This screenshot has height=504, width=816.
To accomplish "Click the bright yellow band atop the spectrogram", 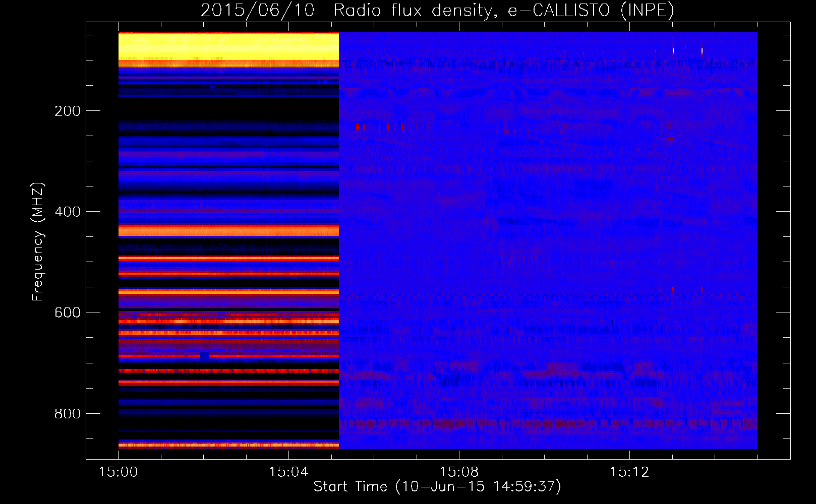I will pyautogui.click(x=228, y=46).
